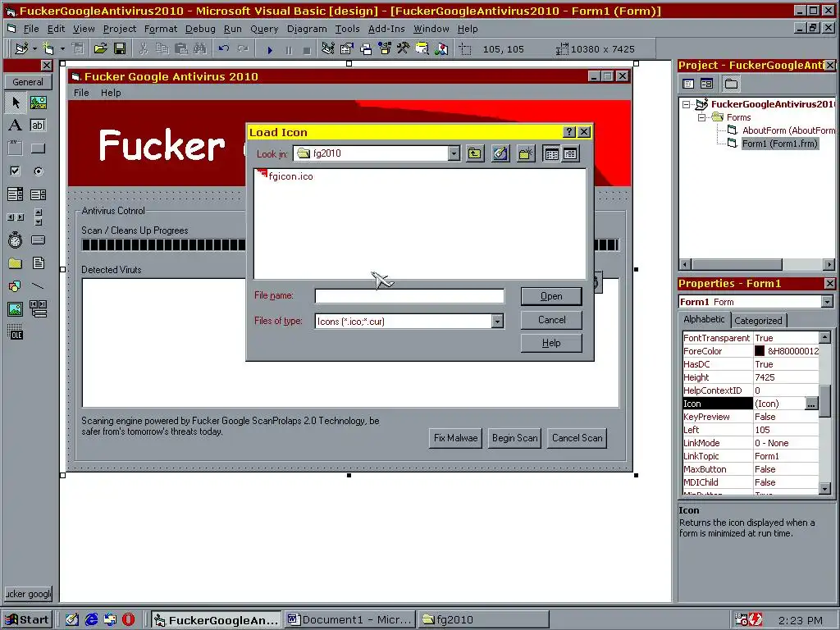Collapse the FuckerGoogleAntivirus2010 project tree node
The width and height of the screenshot is (840, 630).
click(x=687, y=104)
